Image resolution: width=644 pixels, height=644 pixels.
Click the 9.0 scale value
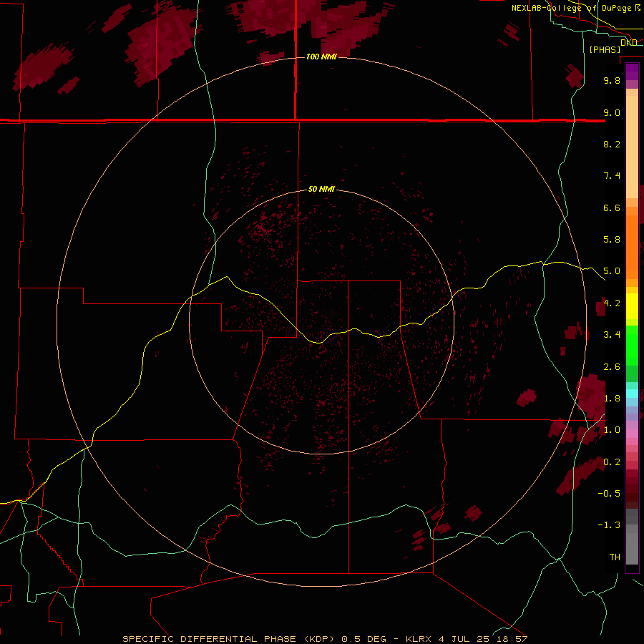click(612, 112)
